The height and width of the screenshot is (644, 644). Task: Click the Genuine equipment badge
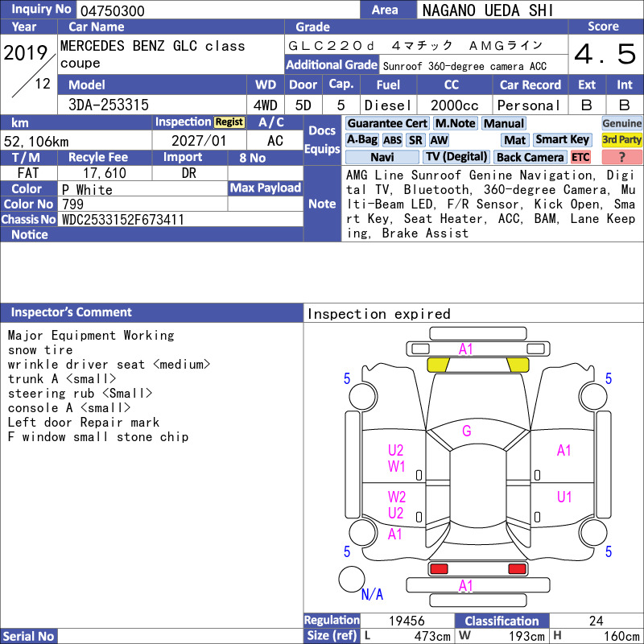621,123
